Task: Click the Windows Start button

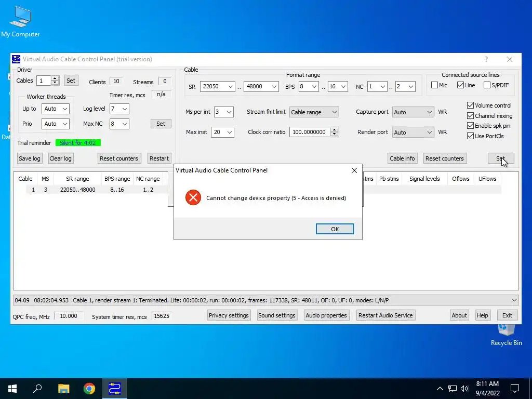Action: [x=12, y=389]
